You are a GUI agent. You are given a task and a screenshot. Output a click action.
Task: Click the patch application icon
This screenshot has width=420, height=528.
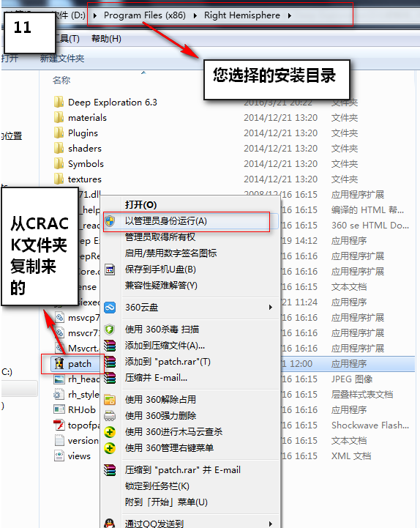tap(59, 363)
